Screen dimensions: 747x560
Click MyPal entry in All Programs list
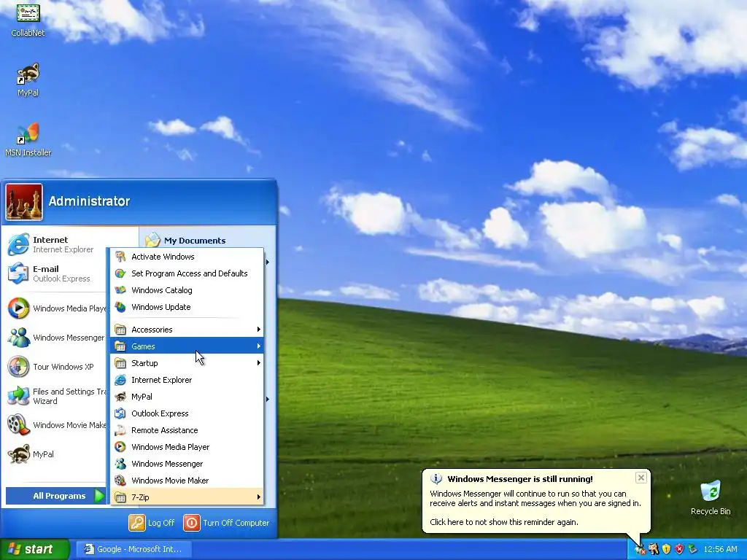187,397
